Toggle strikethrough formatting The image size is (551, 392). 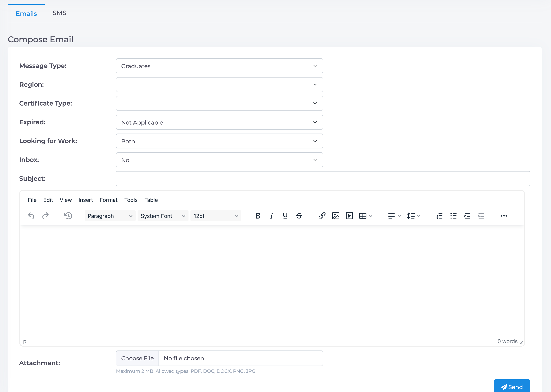click(x=299, y=216)
